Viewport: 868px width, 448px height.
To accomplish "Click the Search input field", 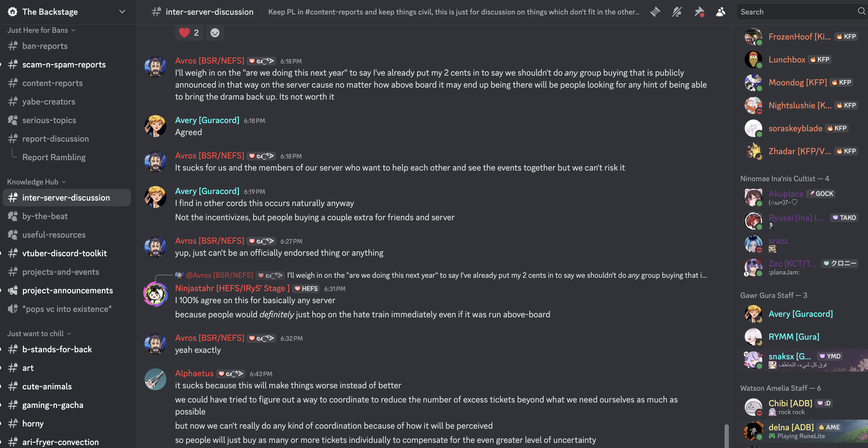I will 795,12.
